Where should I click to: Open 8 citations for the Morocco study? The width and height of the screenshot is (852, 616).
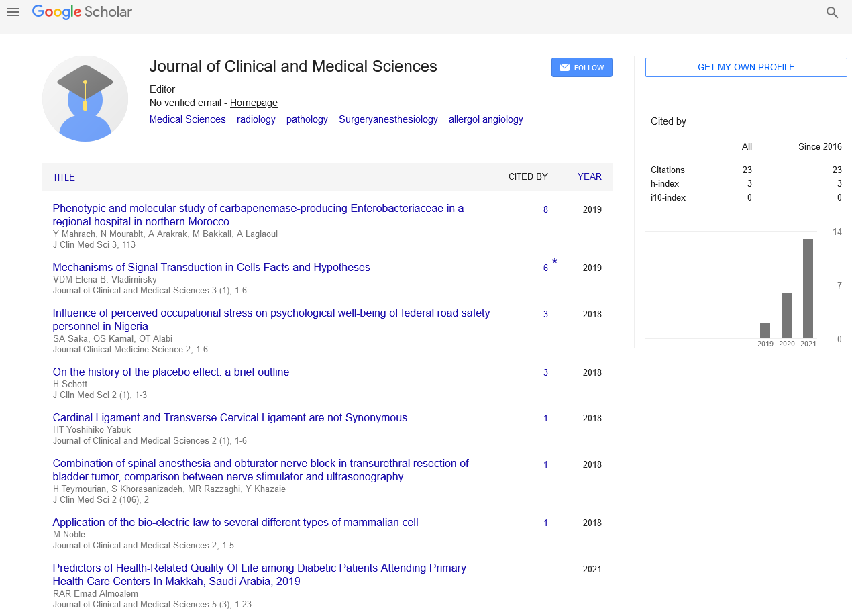pos(545,209)
